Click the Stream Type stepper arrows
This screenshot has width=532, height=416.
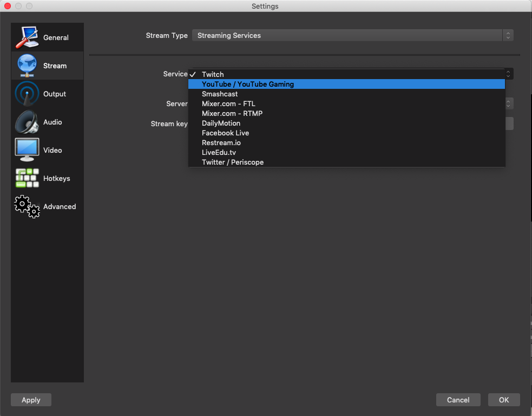click(508, 35)
